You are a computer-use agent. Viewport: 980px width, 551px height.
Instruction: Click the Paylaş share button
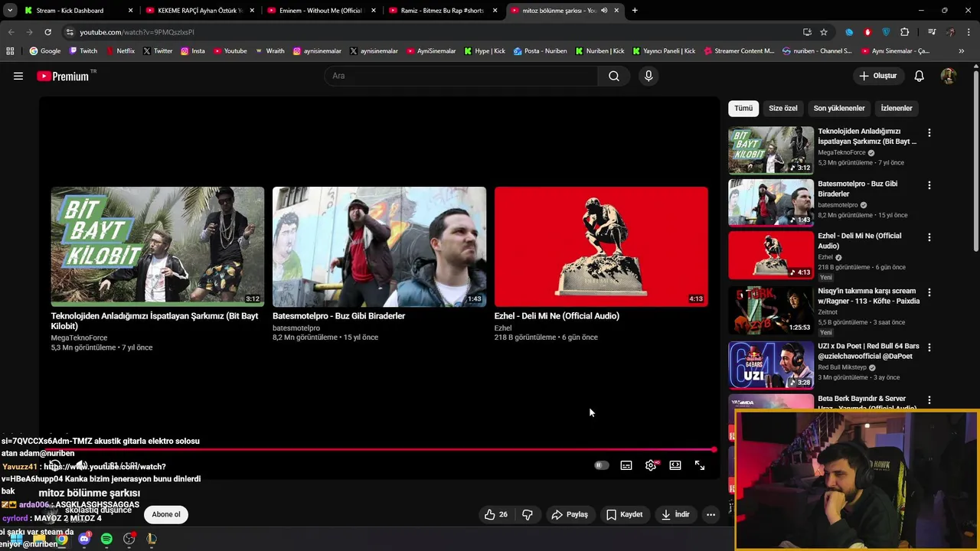(570, 514)
